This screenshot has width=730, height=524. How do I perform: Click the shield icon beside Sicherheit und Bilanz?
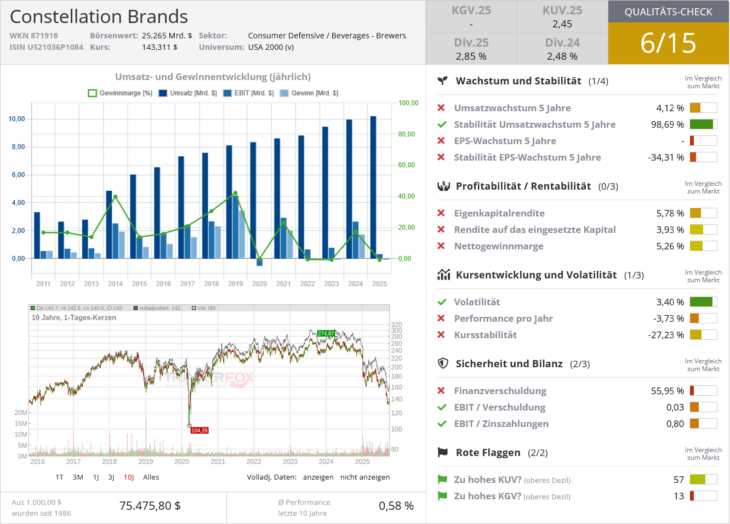(x=442, y=364)
